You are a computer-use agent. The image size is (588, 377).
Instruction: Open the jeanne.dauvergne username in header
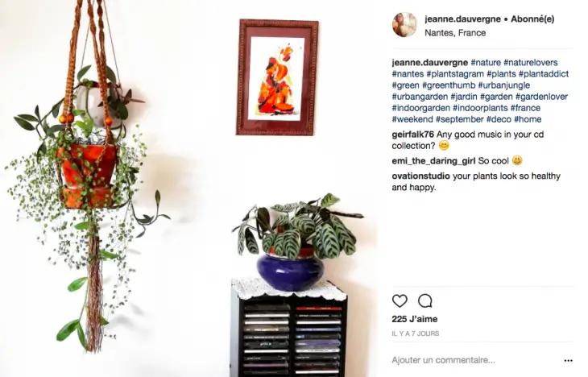click(x=463, y=19)
